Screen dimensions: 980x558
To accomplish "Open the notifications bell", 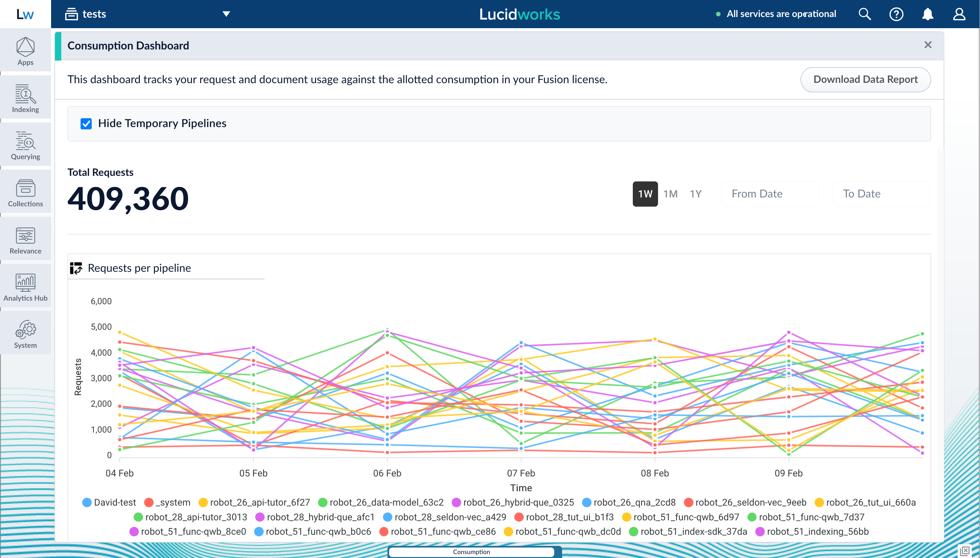I will pos(928,14).
